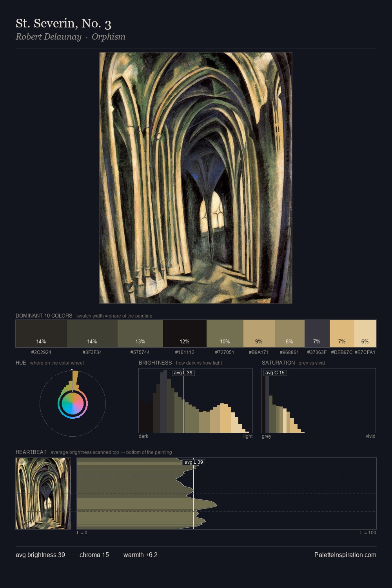Click the 'DOMINANT 10 COLORS' heading

click(44, 316)
